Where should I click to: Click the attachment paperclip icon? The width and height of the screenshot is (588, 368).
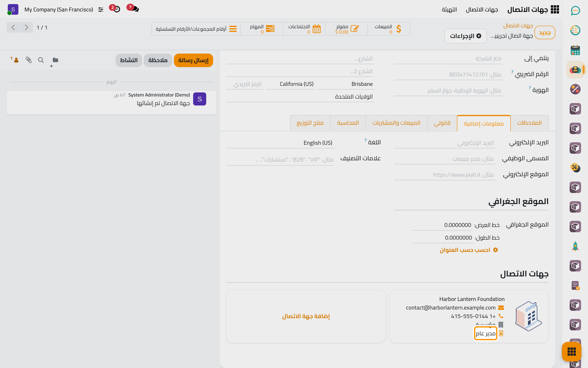click(28, 60)
